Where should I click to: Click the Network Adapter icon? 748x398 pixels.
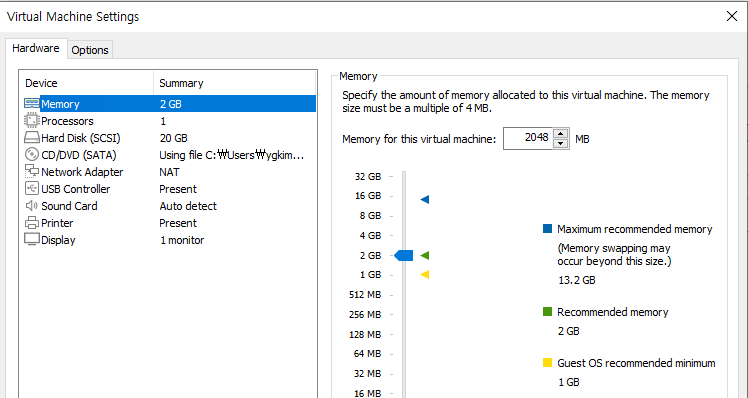click(x=32, y=171)
